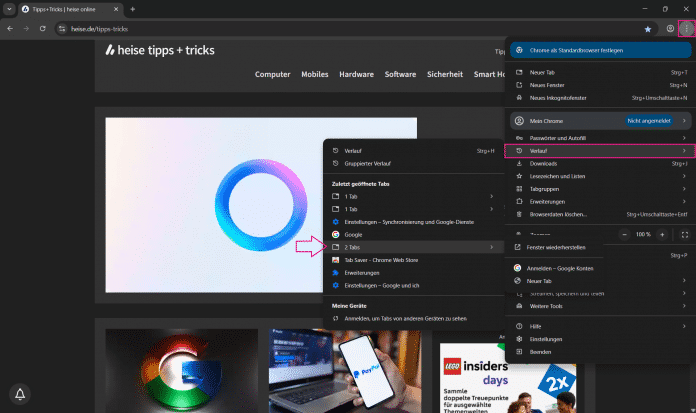This screenshot has width=696, height=413.
Task: Open a new tab with the plus icon
Action: (132, 9)
